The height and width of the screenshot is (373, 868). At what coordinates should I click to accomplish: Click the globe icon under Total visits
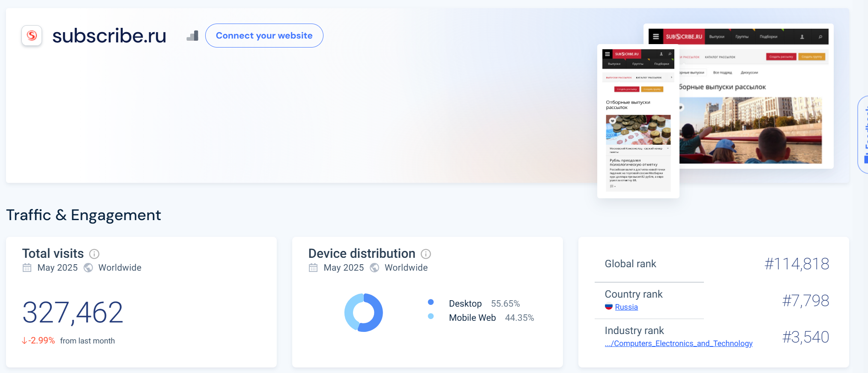click(x=88, y=268)
